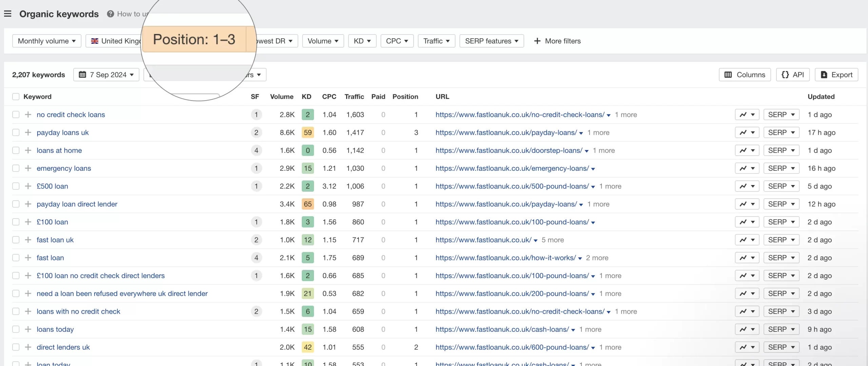
Task: Click the plus icon in More filters
Action: click(537, 41)
